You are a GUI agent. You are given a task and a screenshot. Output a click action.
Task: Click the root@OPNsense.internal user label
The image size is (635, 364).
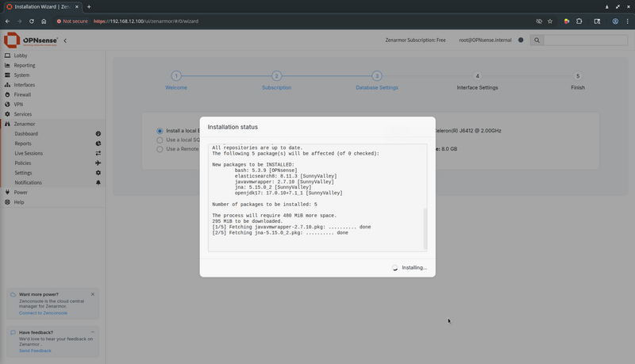pyautogui.click(x=485, y=40)
